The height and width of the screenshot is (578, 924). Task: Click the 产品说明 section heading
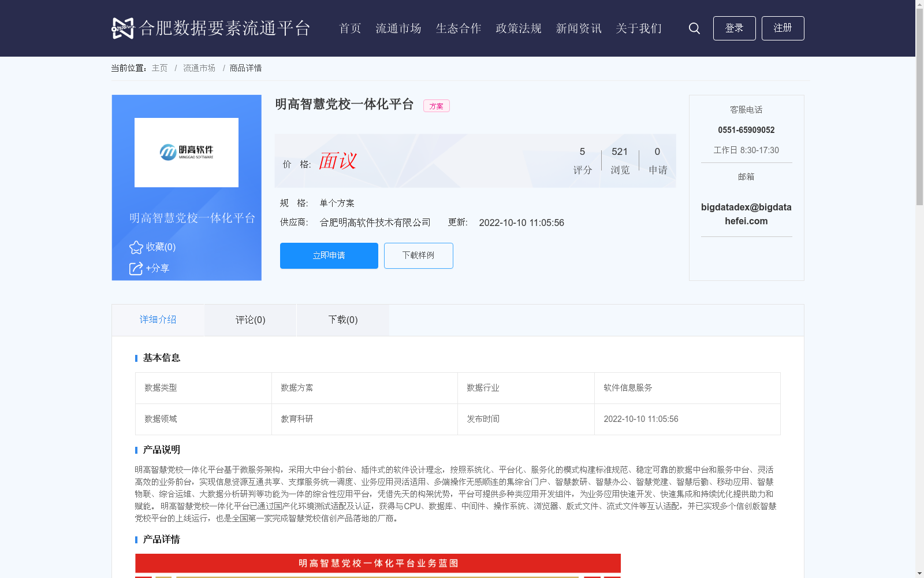coord(162,450)
